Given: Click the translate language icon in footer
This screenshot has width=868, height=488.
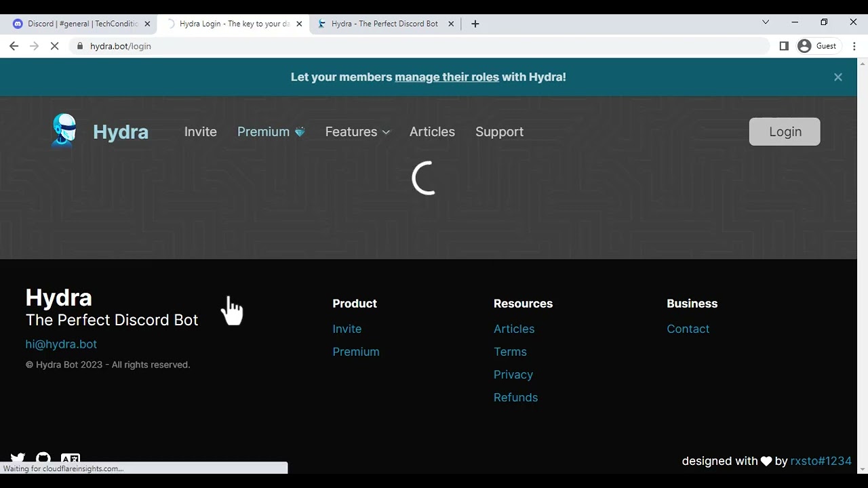Looking at the screenshot, I should click(71, 458).
